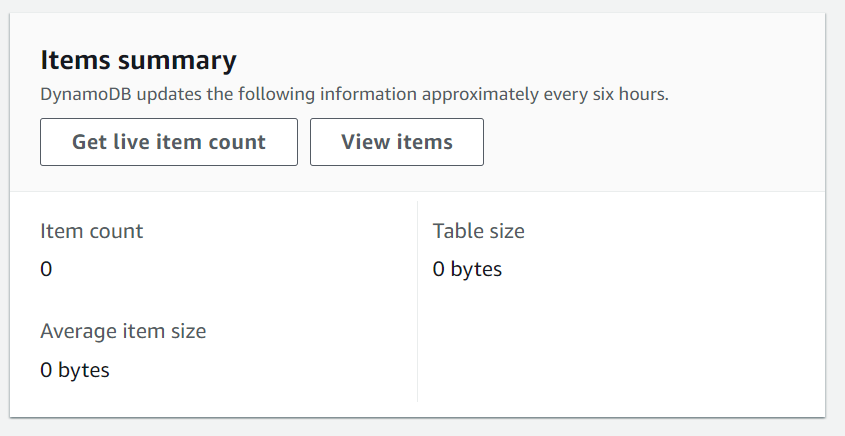This screenshot has height=436, width=845.
Task: Click blank header area right of View items
Action: [650, 142]
